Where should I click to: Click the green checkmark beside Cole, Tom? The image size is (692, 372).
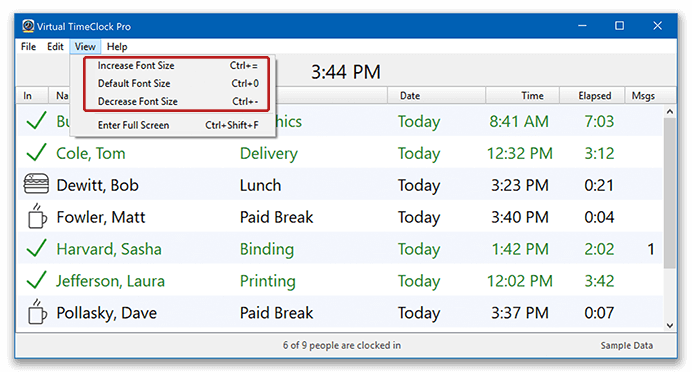[x=36, y=153]
